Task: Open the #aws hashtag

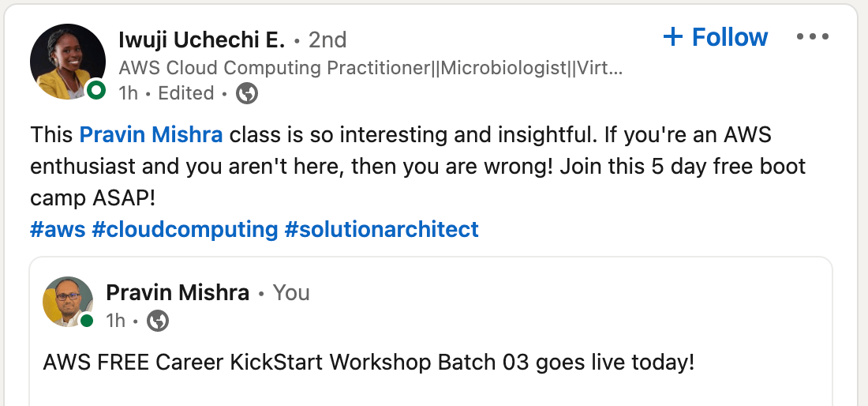Action: 57,230
